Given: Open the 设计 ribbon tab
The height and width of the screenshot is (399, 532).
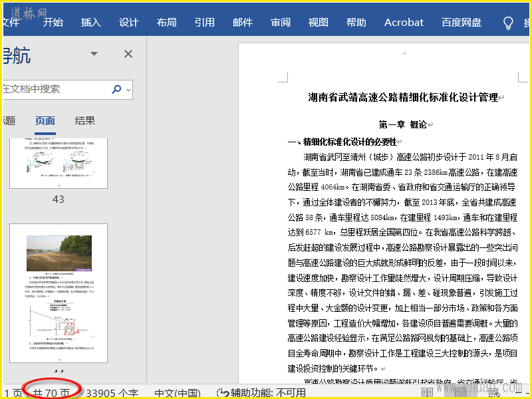Looking at the screenshot, I should coord(129,23).
